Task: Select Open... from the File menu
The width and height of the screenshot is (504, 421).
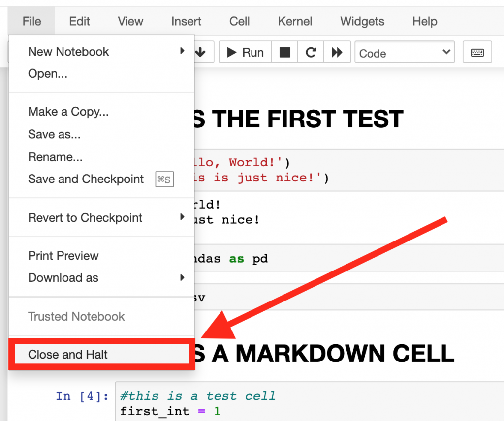Action: pos(48,74)
